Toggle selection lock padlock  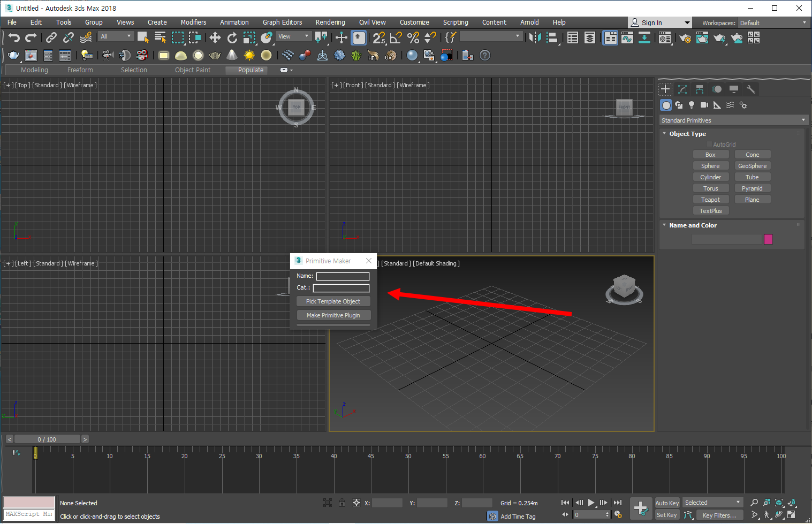pos(342,503)
